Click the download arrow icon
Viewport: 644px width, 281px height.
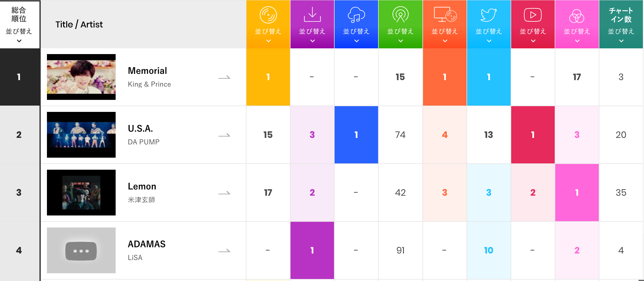[x=312, y=15]
